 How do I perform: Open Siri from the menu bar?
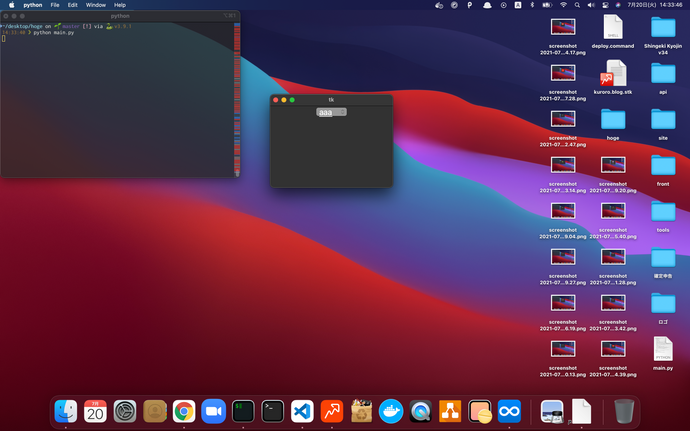(x=618, y=5)
